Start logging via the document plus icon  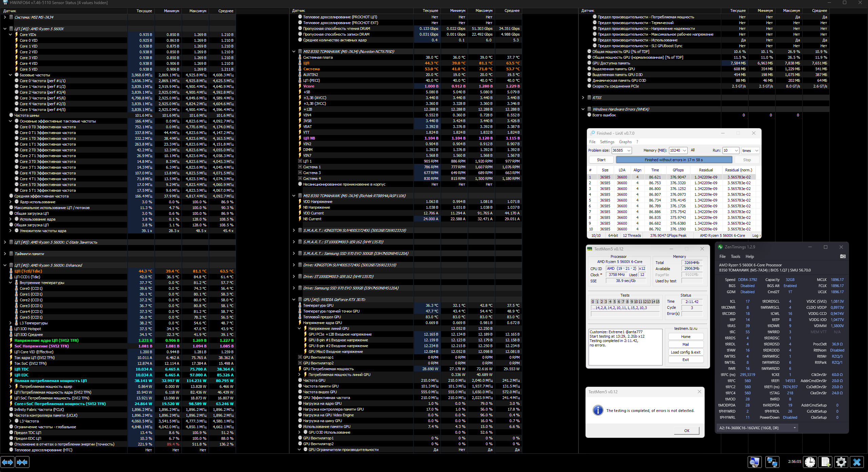coord(825,462)
